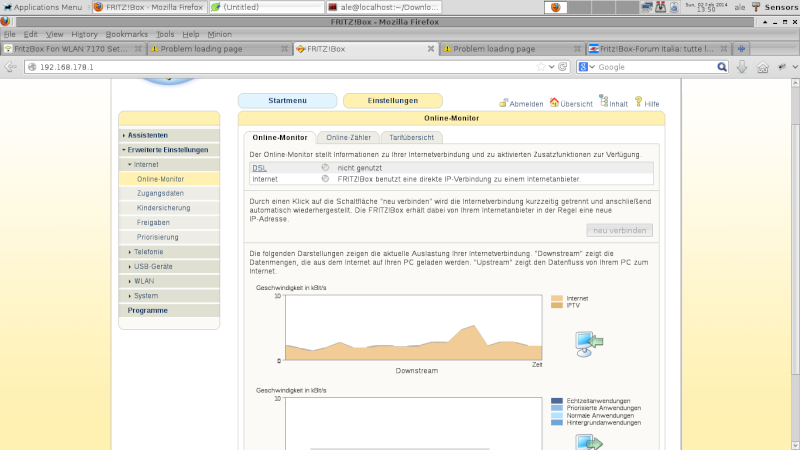Click the Abmelden lock icon
Viewport: 800px width, 450px height.
[x=504, y=103]
